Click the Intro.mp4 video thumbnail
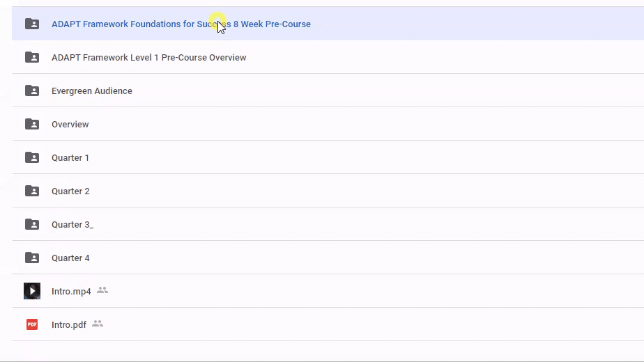 point(32,291)
